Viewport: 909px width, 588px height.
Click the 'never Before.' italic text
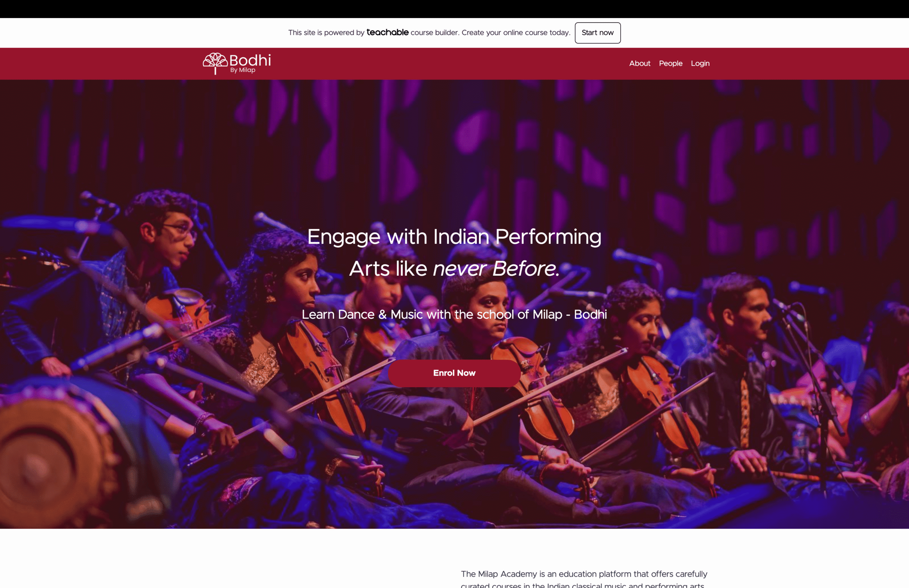(x=496, y=268)
